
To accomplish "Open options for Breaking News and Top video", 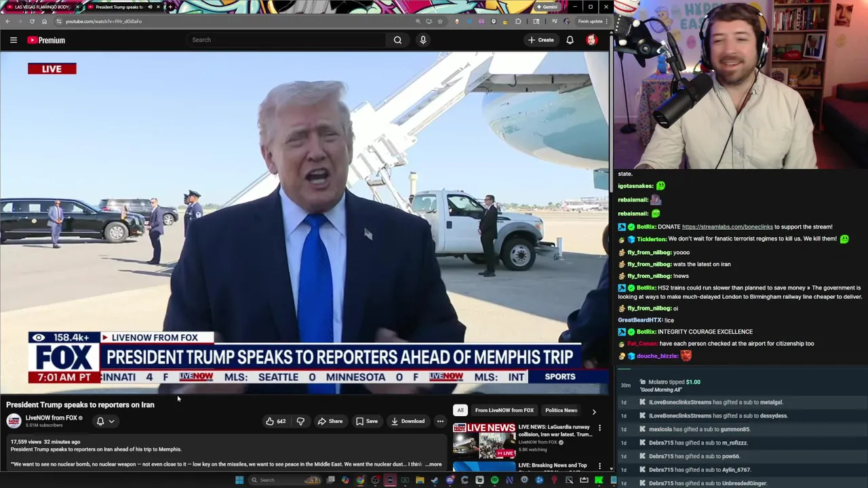I will pos(599,466).
